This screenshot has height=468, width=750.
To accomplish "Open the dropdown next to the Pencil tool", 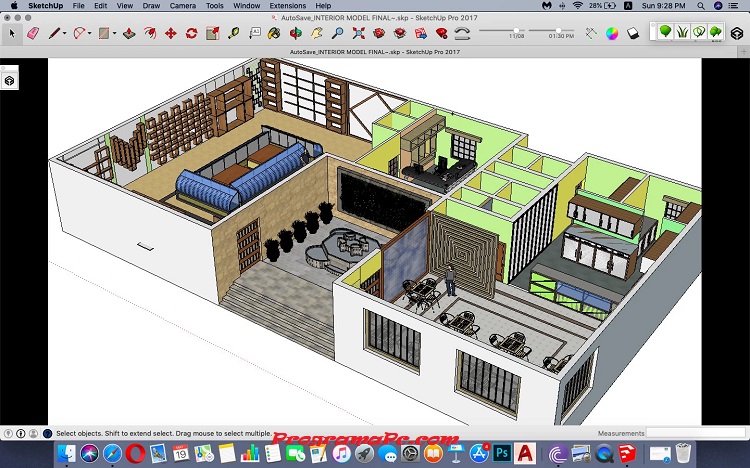I will point(65,33).
